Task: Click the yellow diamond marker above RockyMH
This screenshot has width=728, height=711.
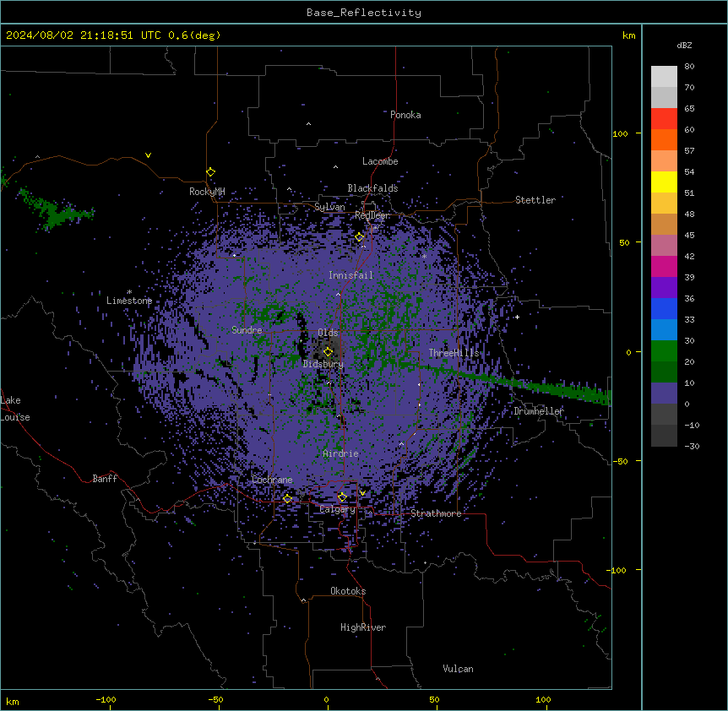Action: pyautogui.click(x=210, y=172)
